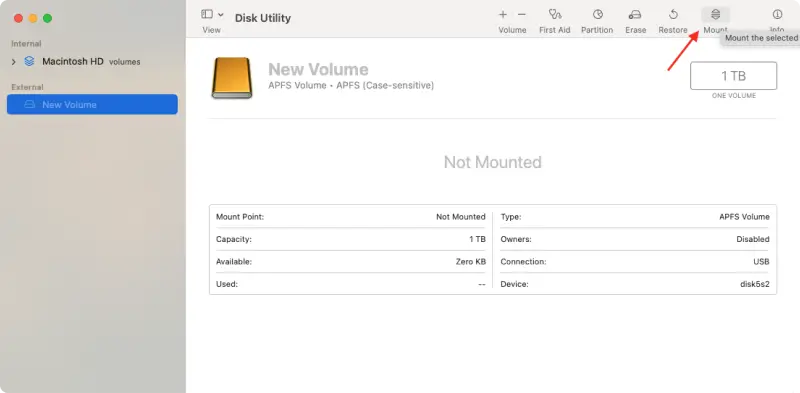Click the 1 TB capacity box
This screenshot has width=800, height=393.
pos(733,76)
